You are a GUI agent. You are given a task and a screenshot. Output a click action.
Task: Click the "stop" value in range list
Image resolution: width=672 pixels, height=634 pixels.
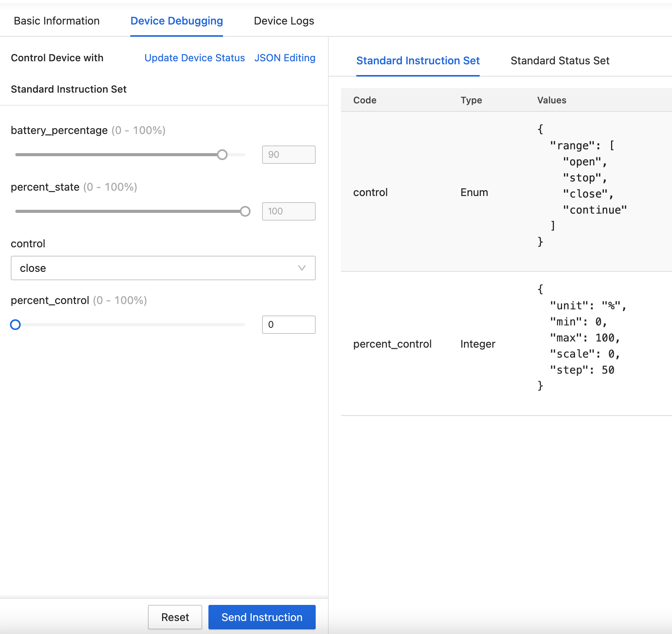(x=585, y=178)
